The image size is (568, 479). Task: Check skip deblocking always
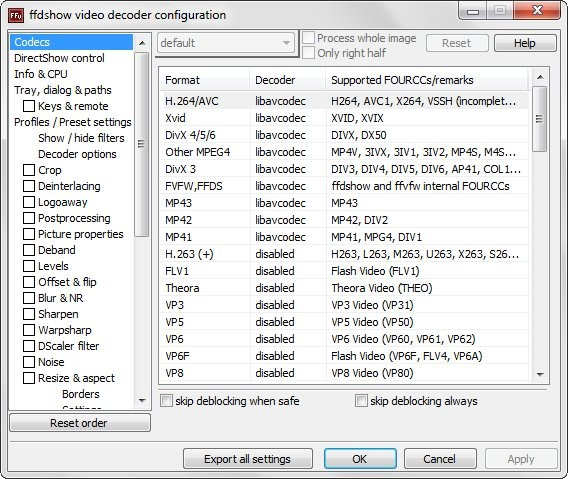361,401
